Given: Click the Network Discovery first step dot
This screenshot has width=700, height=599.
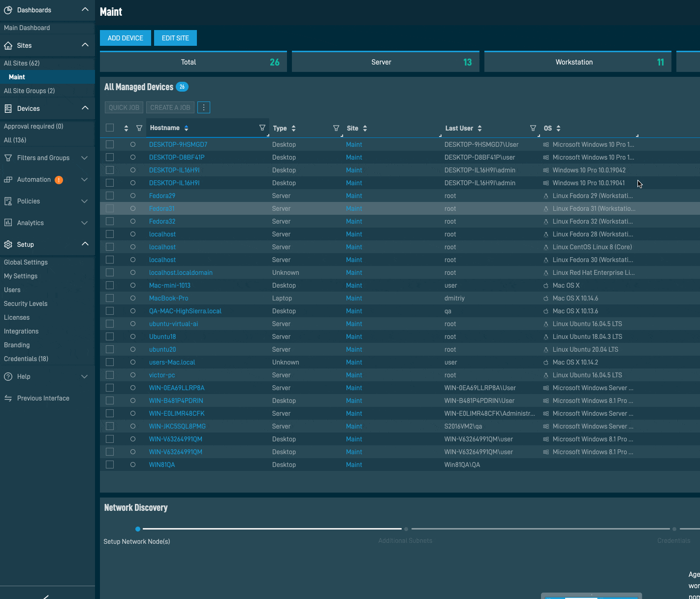Looking at the screenshot, I should click(138, 529).
